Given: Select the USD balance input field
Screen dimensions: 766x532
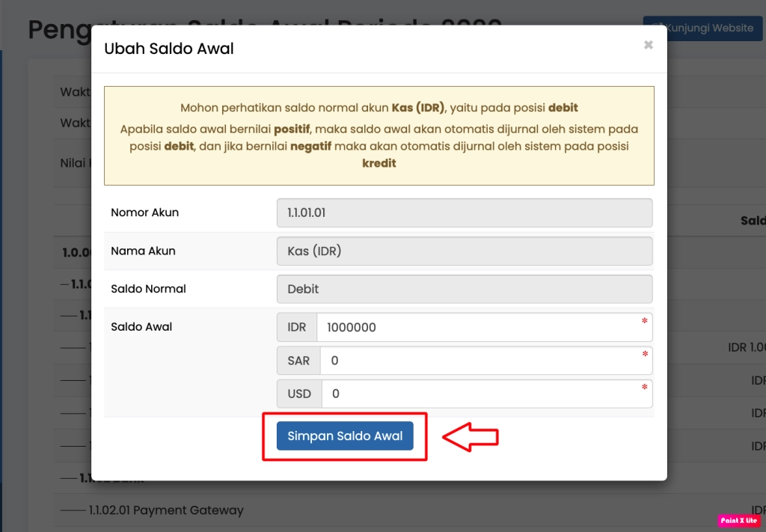Looking at the screenshot, I should 479,394.
